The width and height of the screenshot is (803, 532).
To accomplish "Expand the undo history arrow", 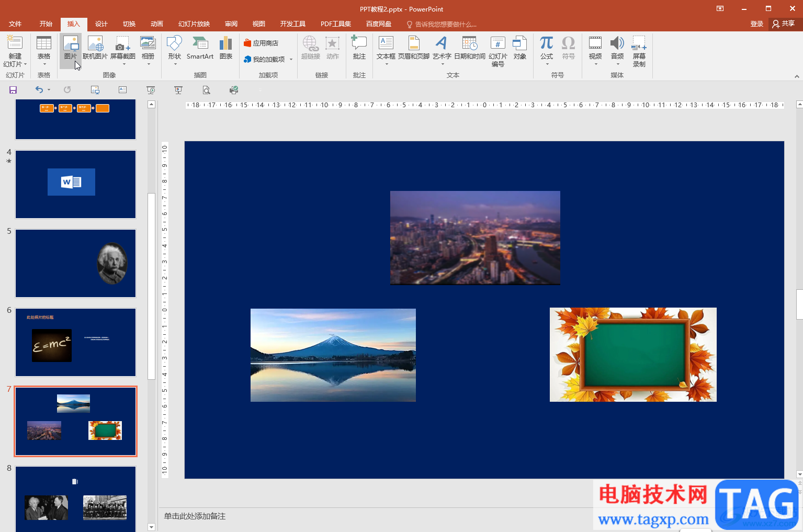I will pyautogui.click(x=49, y=90).
